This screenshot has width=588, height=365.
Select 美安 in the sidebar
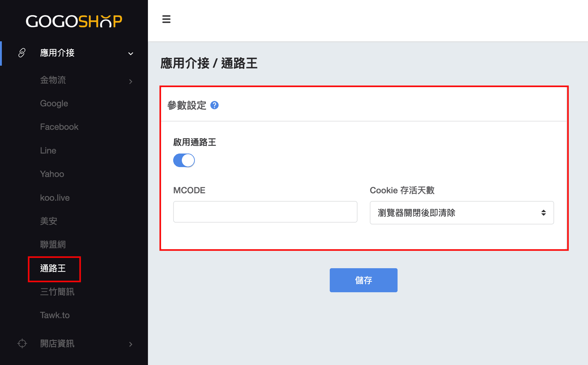click(x=49, y=221)
